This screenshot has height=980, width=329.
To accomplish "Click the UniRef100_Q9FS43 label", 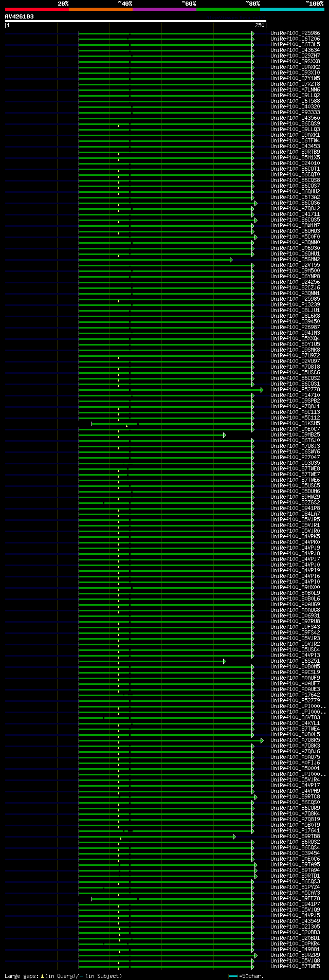I will (x=295, y=627).
